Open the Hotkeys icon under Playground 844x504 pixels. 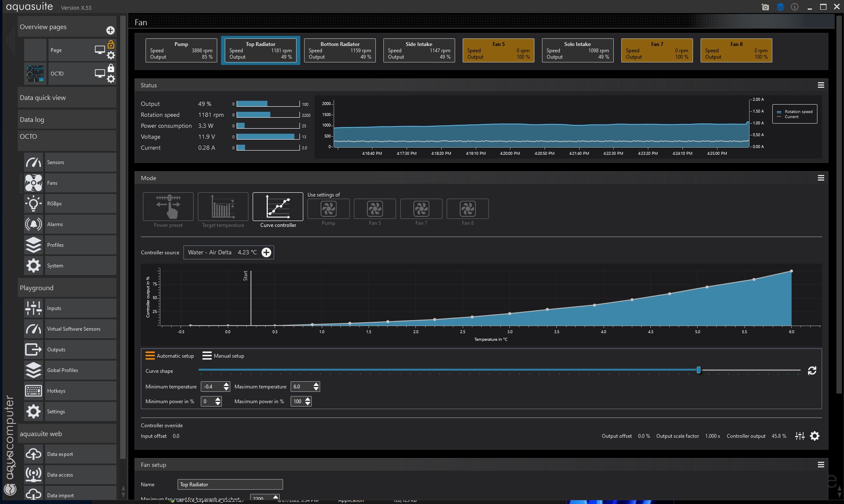(x=33, y=391)
